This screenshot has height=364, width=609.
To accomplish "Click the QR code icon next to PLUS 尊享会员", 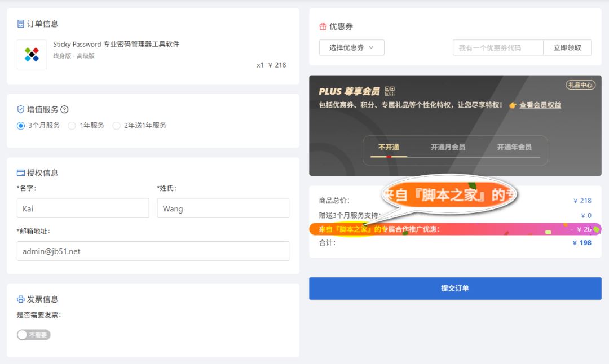I will click(390, 91).
